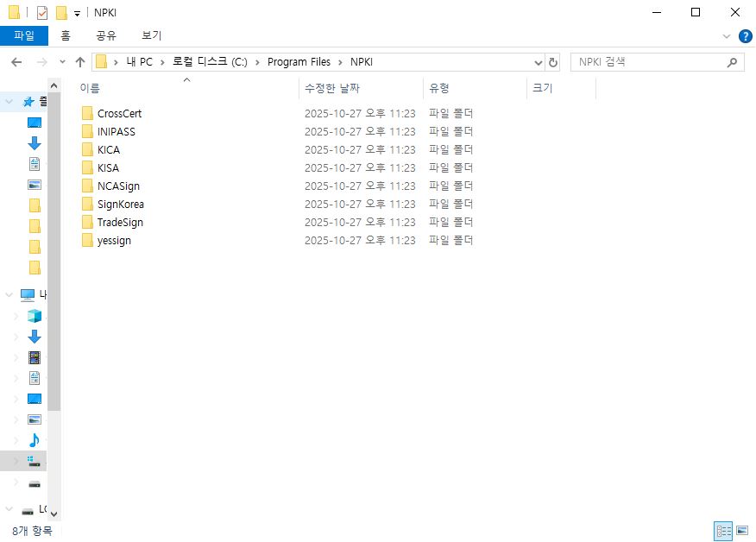756x542 pixels.
Task: Open the 보기 ribbon tab
Action: [x=151, y=35]
